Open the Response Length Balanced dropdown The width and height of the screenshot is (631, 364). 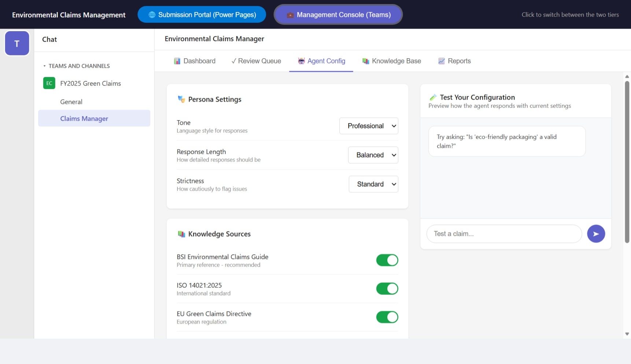coord(373,155)
